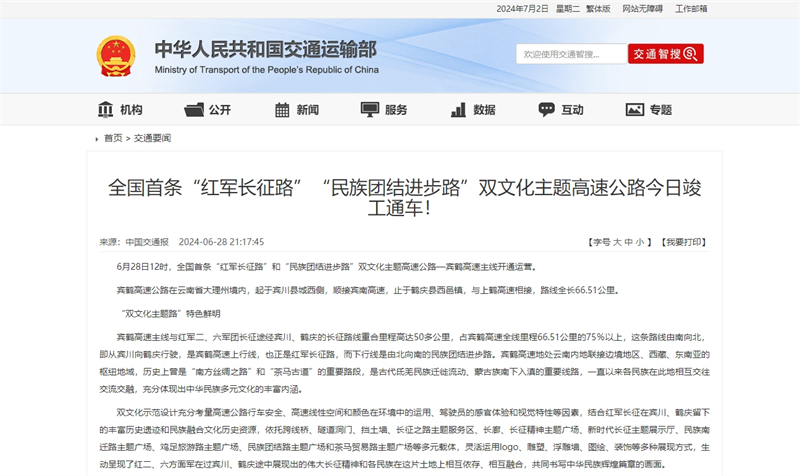Open the 工作邮箱 work mailbox
800x476 pixels.
pyautogui.click(x=691, y=8)
